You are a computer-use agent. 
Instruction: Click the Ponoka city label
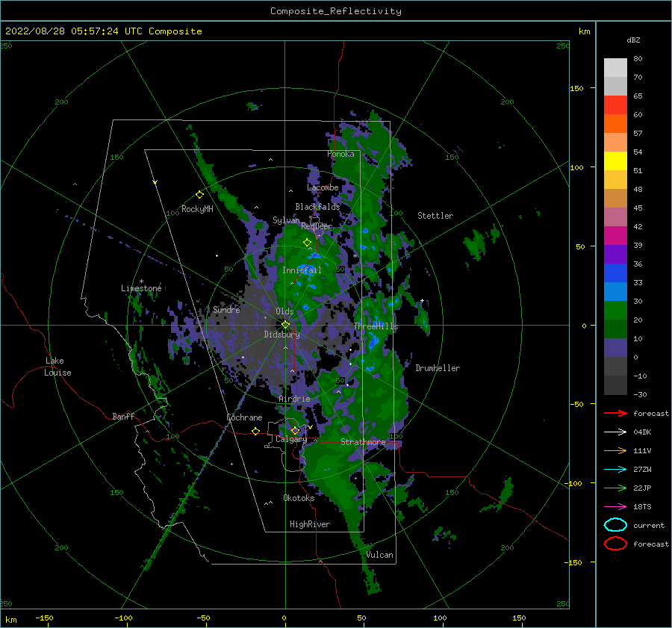(340, 154)
